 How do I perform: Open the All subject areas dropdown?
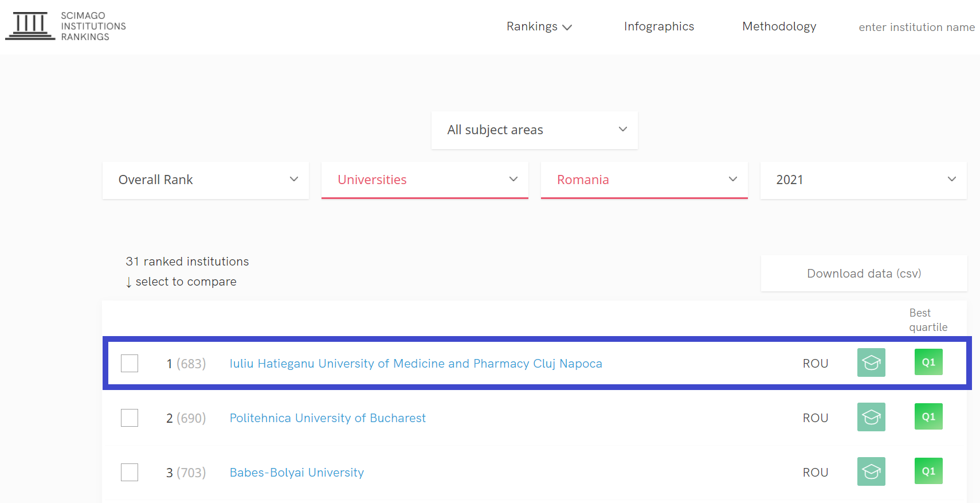point(535,130)
